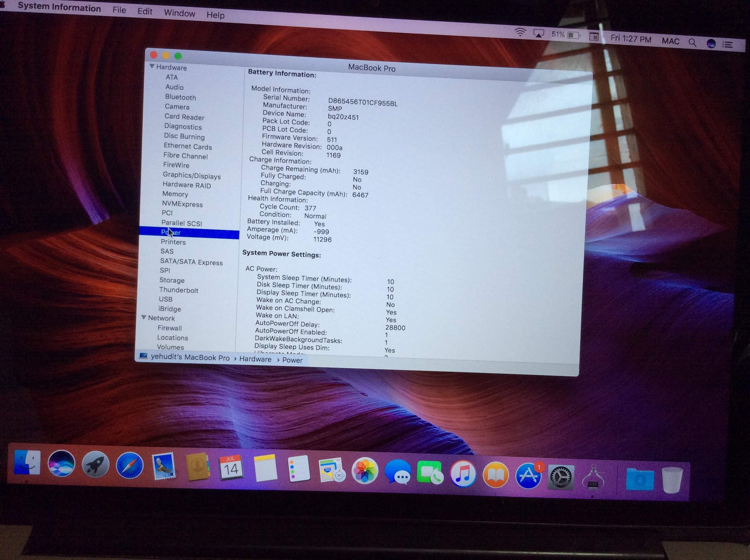Click Wi-Fi status icon in menu bar

click(x=520, y=33)
